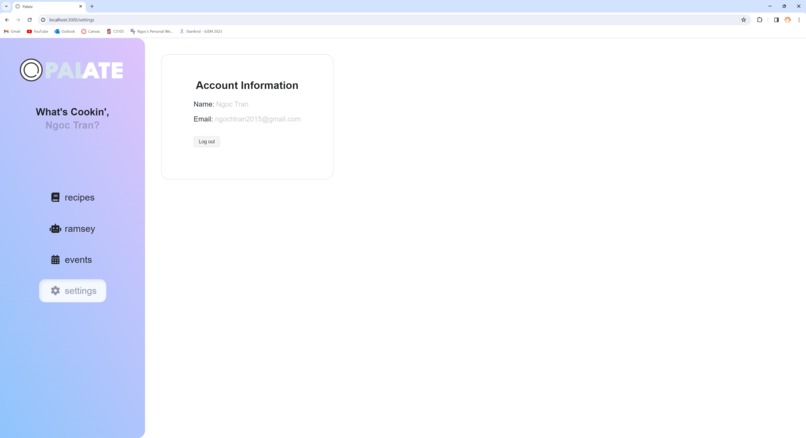This screenshot has width=806, height=438.
Task: Open the Ngoc's Personal We... bookmark
Action: tap(152, 31)
